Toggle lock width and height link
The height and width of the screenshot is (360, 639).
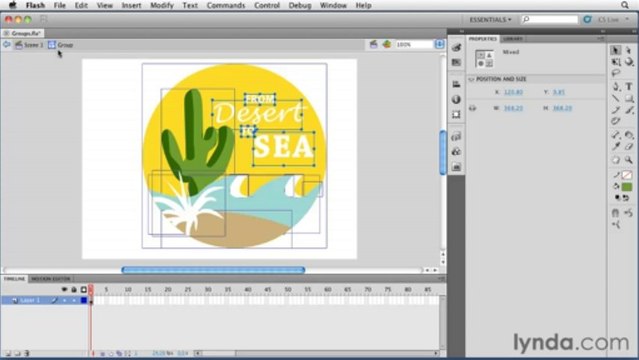click(472, 108)
